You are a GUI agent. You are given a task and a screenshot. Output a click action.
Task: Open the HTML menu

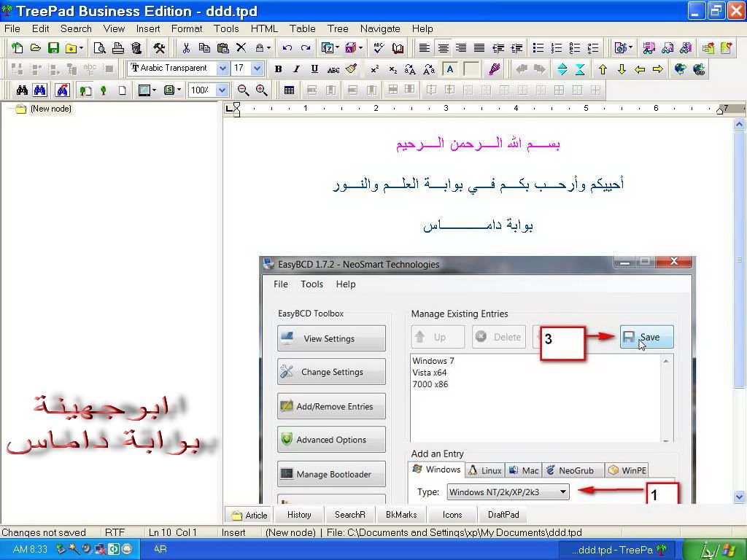pos(264,28)
